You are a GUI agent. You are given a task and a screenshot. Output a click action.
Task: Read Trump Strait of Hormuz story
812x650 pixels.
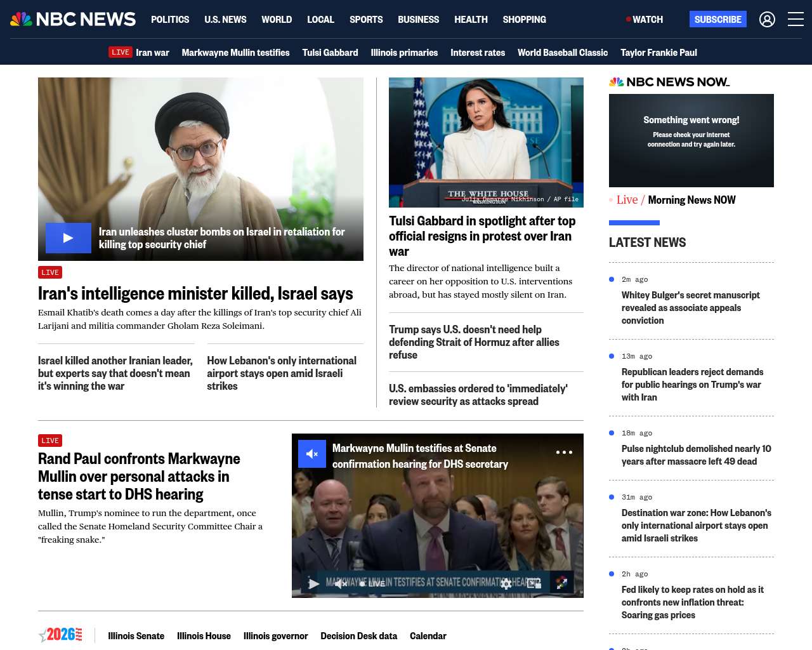[474, 342]
